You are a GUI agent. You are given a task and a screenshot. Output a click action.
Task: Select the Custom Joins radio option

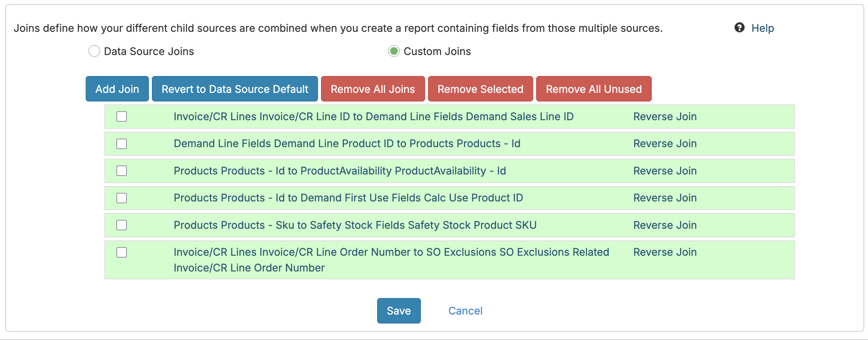point(394,51)
